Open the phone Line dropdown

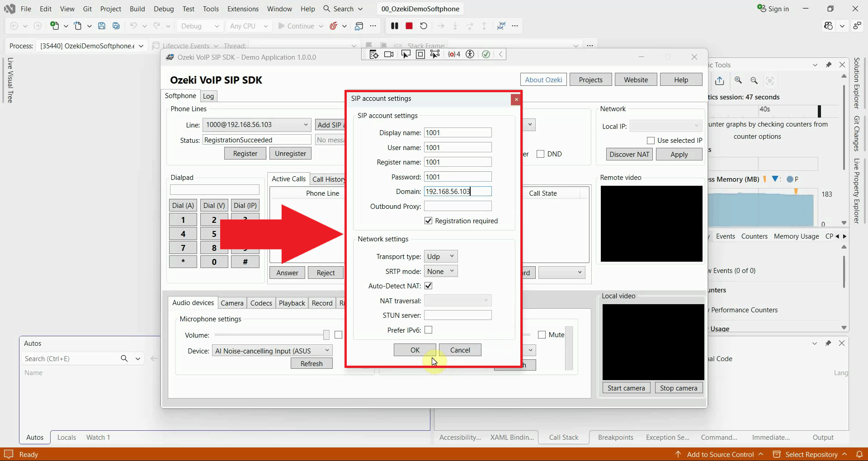pos(257,125)
